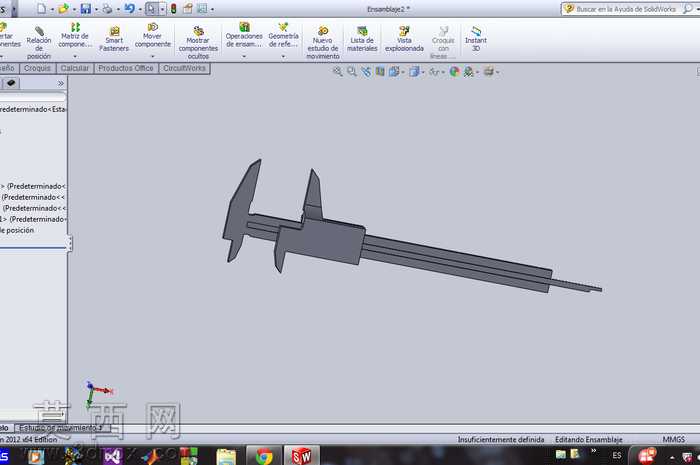Open Visual Studio from taskbar
The width and height of the screenshot is (700, 465).
pos(112,456)
